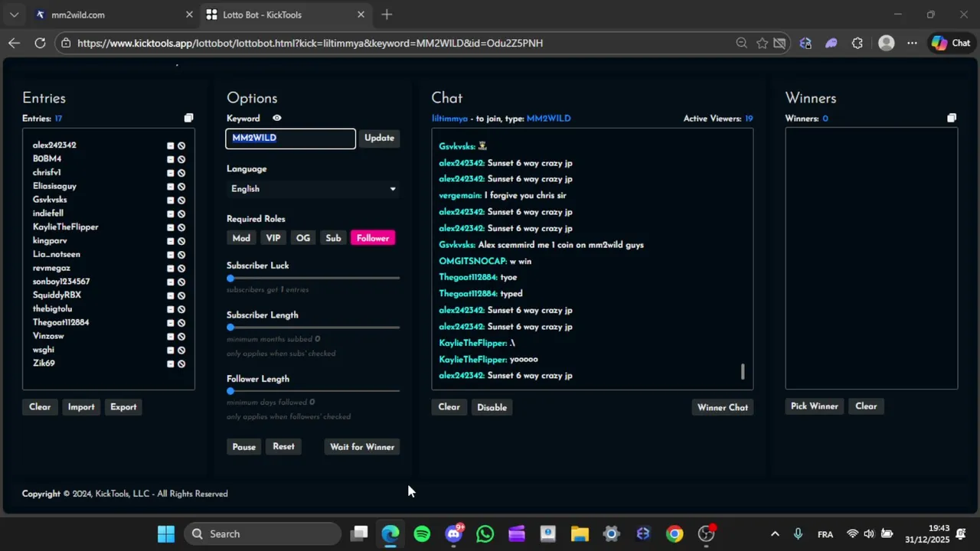The width and height of the screenshot is (980, 551).
Task: Click the square remove icon for B0BM4
Action: click(x=171, y=159)
